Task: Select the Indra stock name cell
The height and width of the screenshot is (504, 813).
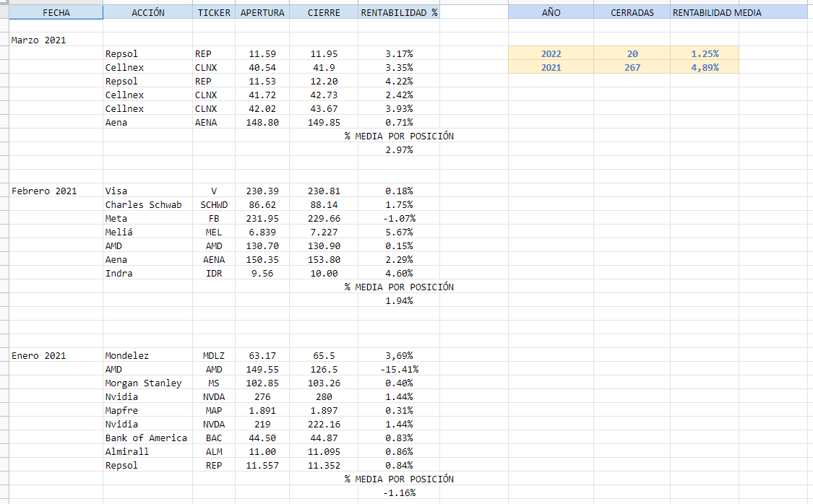Action: point(147,274)
